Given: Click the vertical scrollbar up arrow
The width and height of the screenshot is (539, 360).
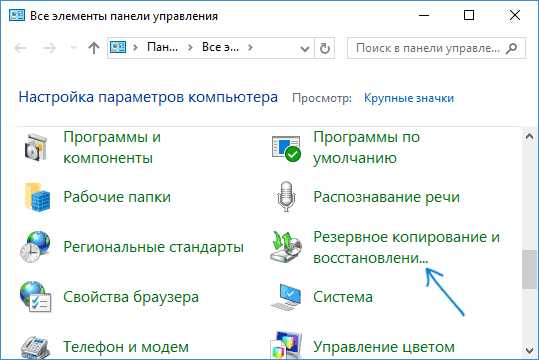Looking at the screenshot, I should pyautogui.click(x=529, y=137).
